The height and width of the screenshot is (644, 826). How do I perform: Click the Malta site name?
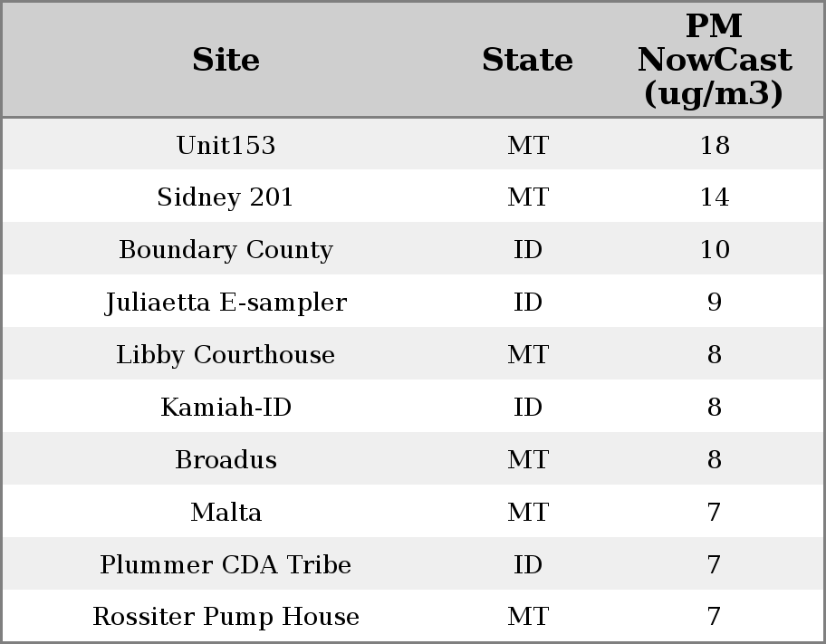(226, 513)
